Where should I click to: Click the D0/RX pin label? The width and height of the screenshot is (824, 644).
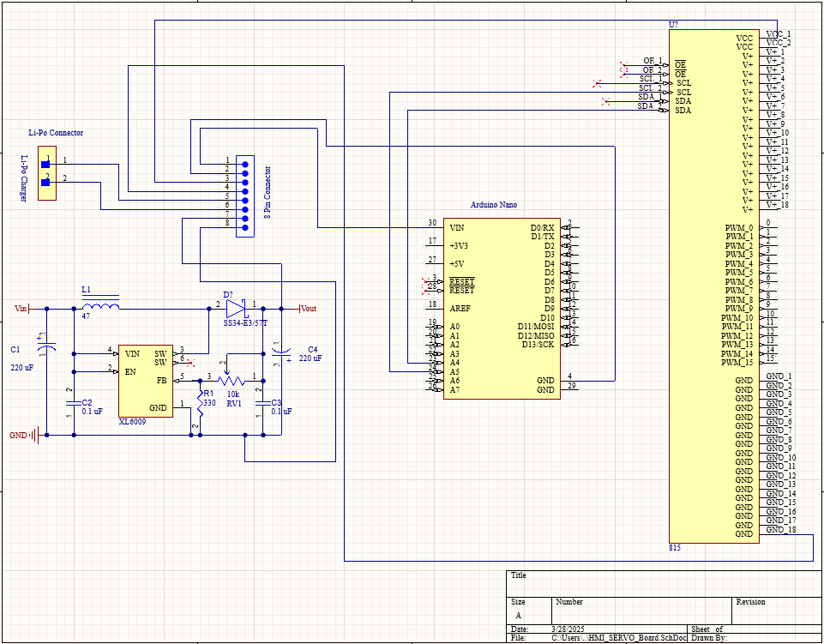coord(542,227)
